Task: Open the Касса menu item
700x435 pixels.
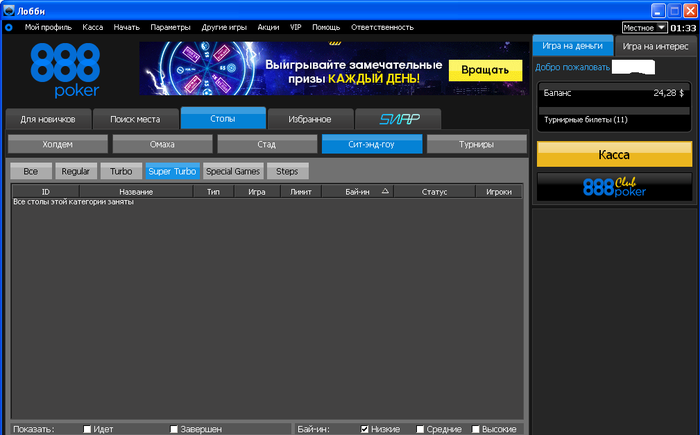Action: (92, 27)
